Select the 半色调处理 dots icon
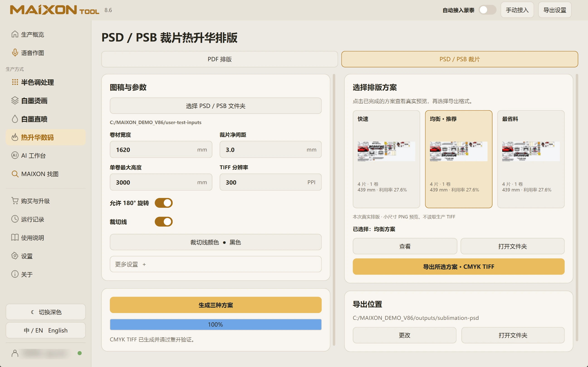The width and height of the screenshot is (588, 367). click(15, 82)
